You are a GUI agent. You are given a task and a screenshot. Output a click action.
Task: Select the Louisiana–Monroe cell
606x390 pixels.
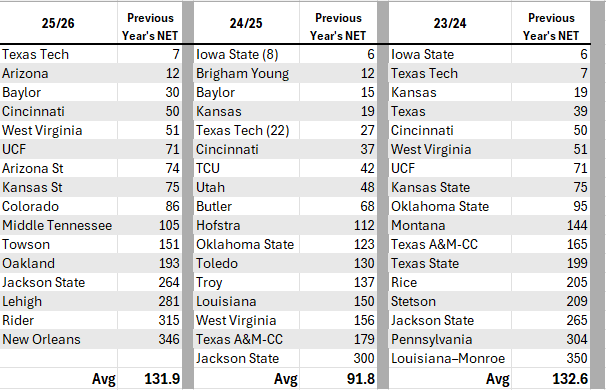click(x=450, y=358)
